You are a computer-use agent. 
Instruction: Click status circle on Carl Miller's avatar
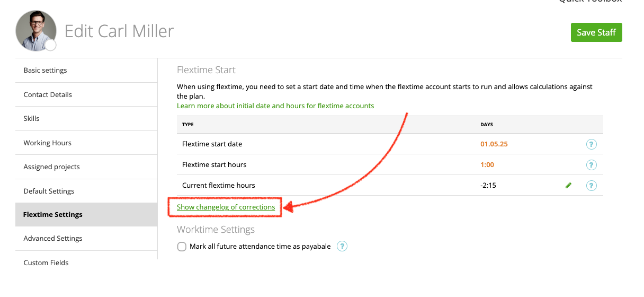50,46
